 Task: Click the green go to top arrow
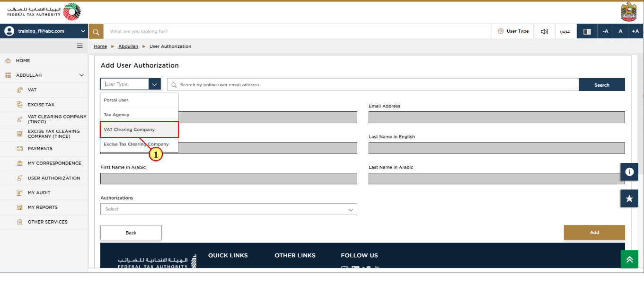pos(629,259)
